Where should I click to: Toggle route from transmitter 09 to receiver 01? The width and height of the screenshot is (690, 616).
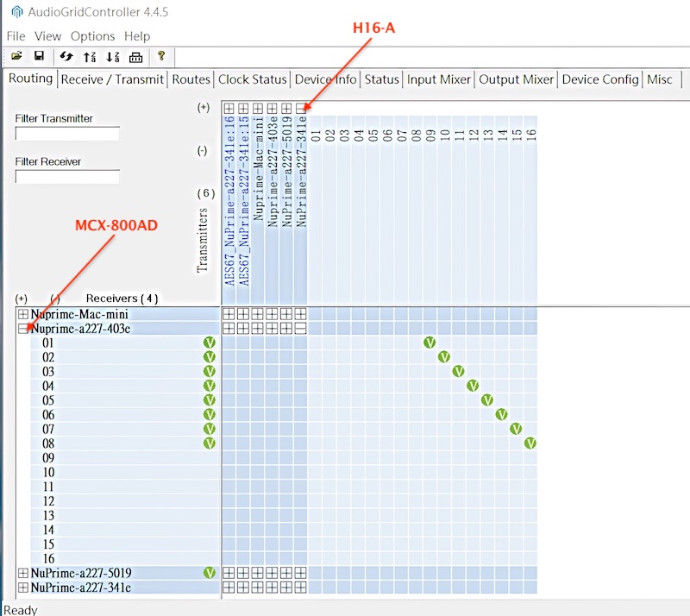[x=430, y=343]
